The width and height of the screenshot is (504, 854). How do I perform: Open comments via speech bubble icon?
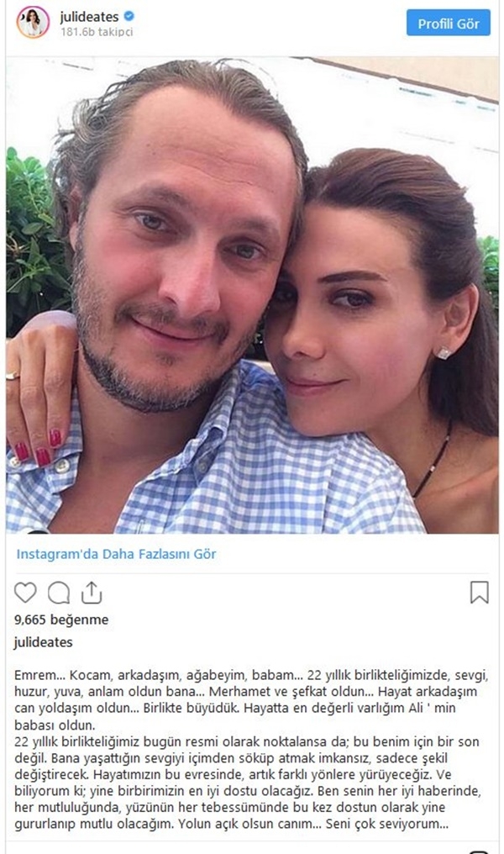[x=59, y=593]
